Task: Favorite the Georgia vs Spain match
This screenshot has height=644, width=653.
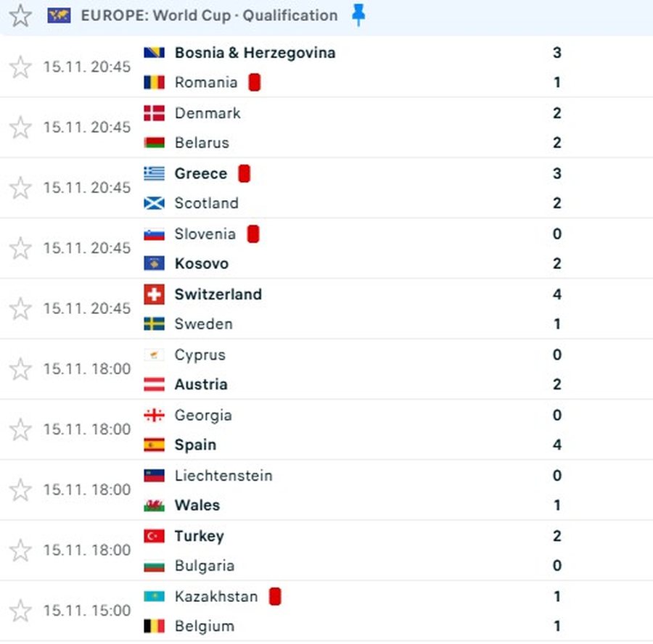Action: [20, 429]
